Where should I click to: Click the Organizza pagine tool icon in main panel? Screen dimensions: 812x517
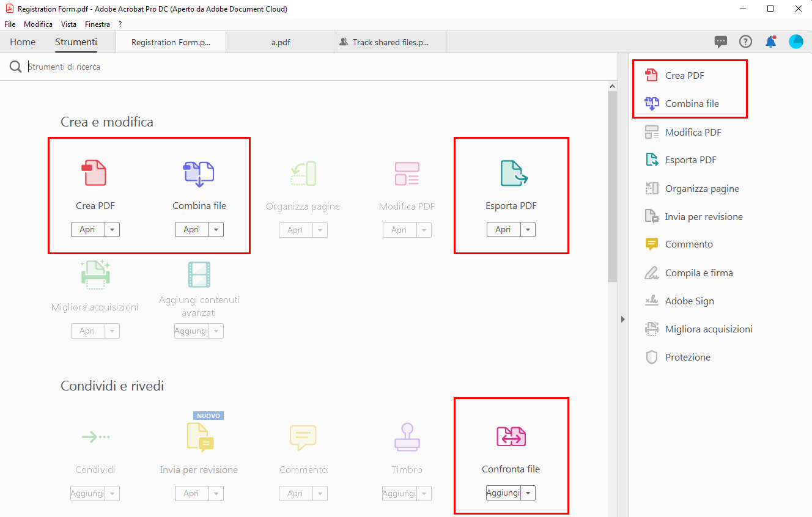[x=303, y=173]
